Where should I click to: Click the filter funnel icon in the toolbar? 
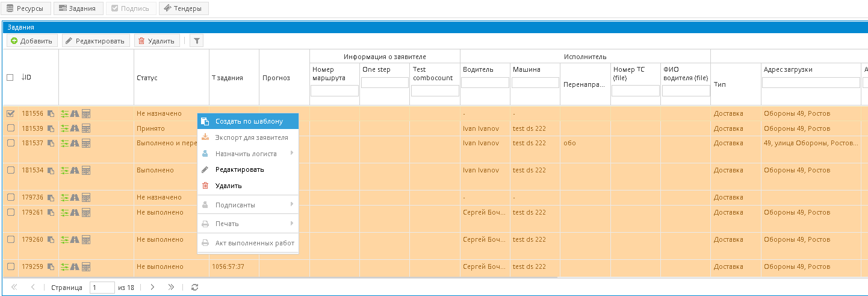click(197, 41)
